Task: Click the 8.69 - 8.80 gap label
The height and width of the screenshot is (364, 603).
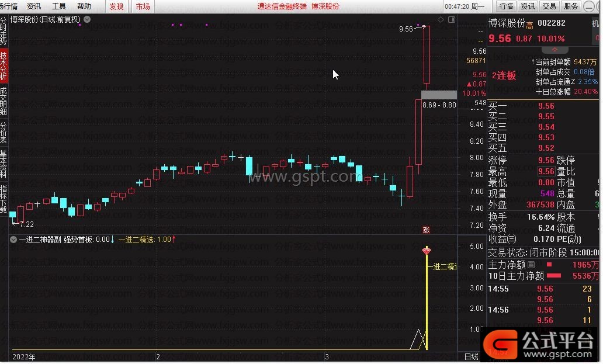Action: tap(439, 105)
